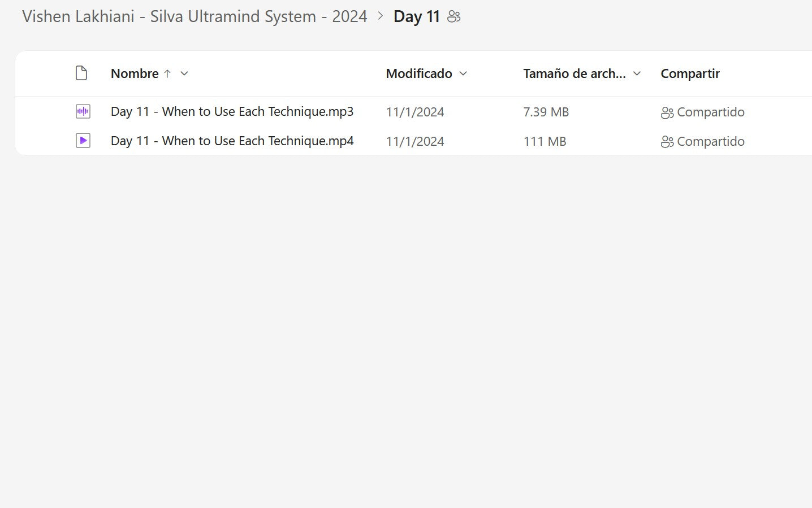Select the 111 MB file size cell
Screen dimensions: 812x508
545,141
